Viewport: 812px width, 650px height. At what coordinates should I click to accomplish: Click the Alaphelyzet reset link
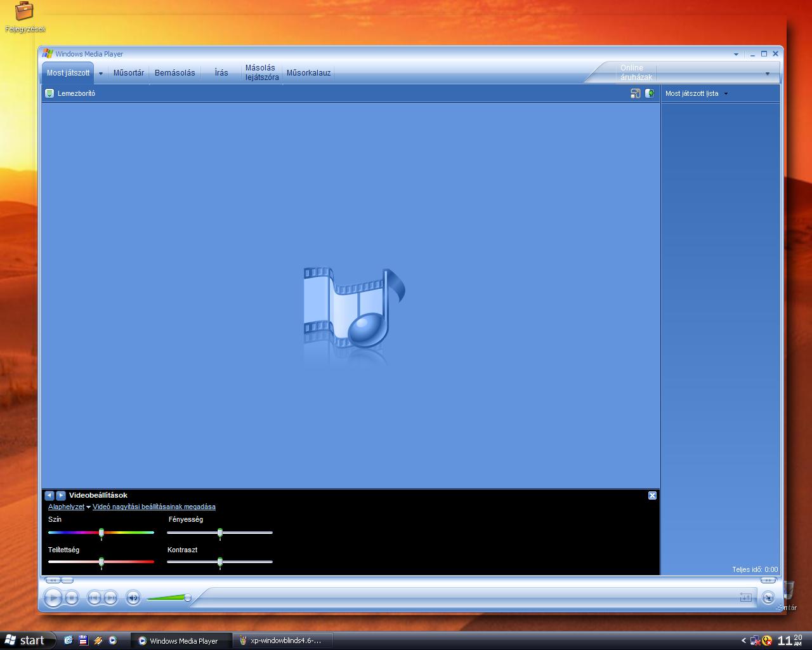(66, 507)
